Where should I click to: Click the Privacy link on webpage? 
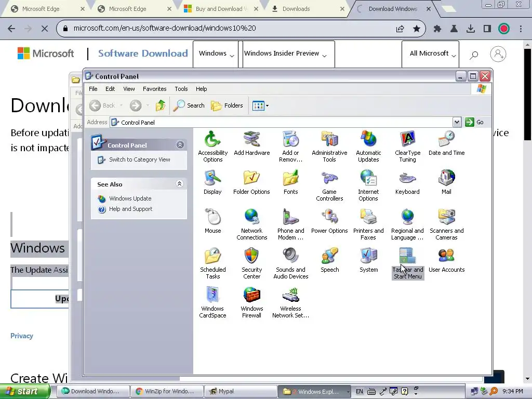click(x=22, y=336)
